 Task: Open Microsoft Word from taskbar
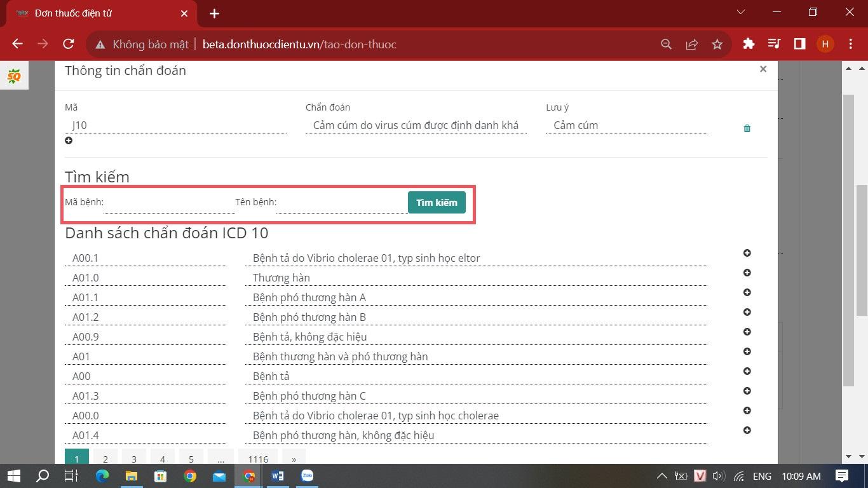(x=278, y=476)
